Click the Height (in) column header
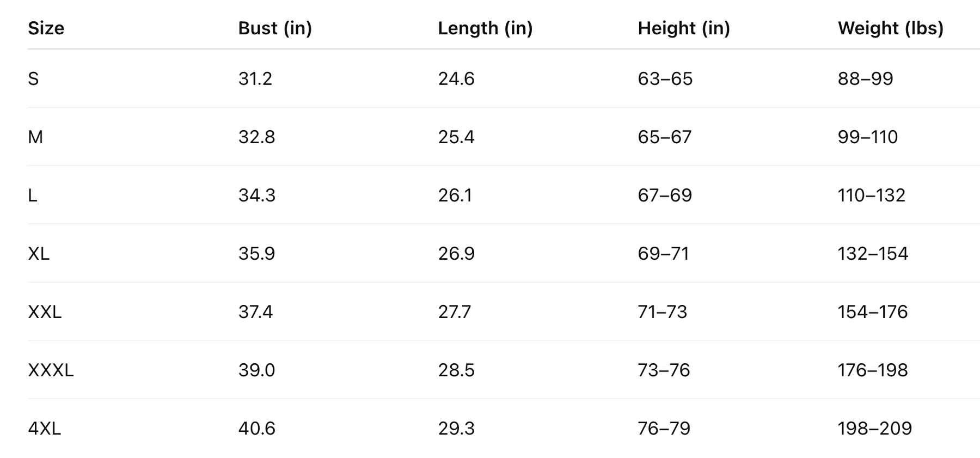Viewport: 980px width, 458px height. (684, 28)
